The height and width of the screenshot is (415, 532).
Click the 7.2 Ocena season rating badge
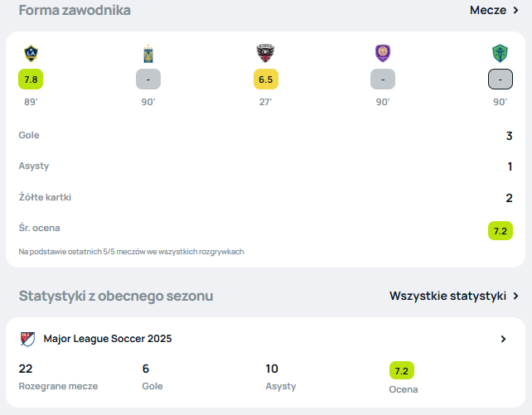point(402,370)
